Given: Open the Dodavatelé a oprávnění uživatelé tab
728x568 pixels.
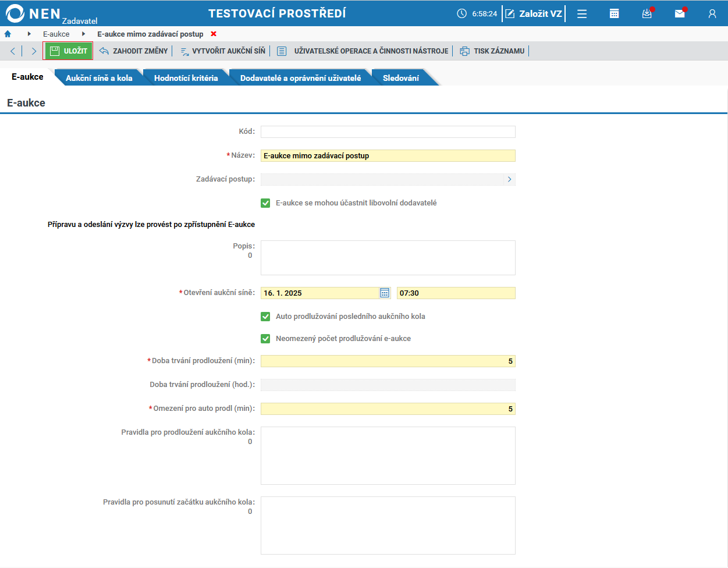Looking at the screenshot, I should [x=301, y=78].
